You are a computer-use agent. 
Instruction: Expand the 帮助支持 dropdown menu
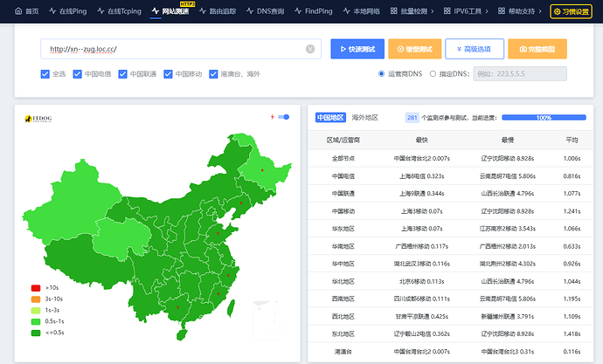[x=520, y=11]
